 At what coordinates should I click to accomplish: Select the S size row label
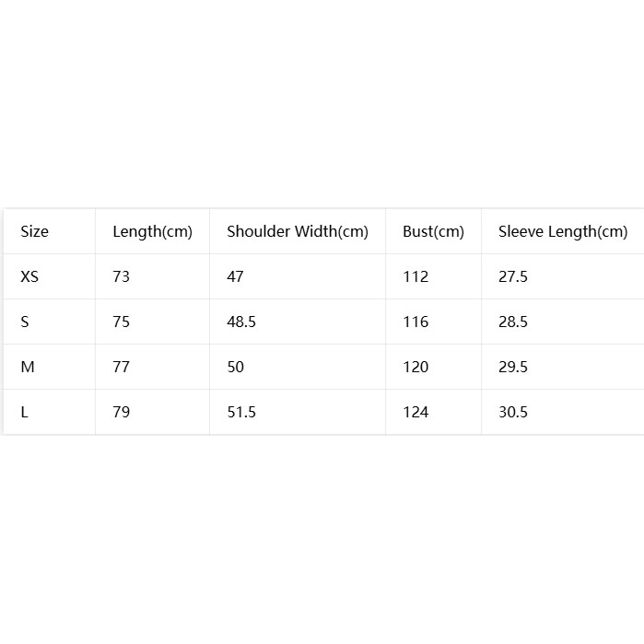pyautogui.click(x=25, y=322)
